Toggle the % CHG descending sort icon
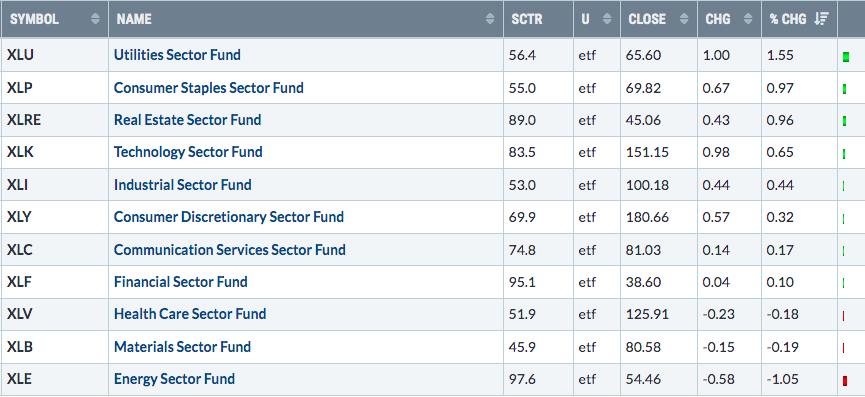865x397 pixels. pyautogui.click(x=821, y=19)
